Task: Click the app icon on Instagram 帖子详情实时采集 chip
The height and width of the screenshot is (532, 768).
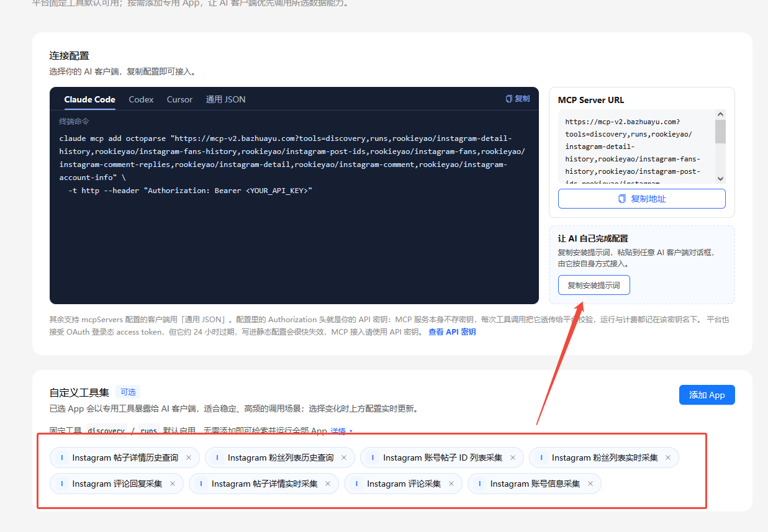Action: tap(201, 484)
